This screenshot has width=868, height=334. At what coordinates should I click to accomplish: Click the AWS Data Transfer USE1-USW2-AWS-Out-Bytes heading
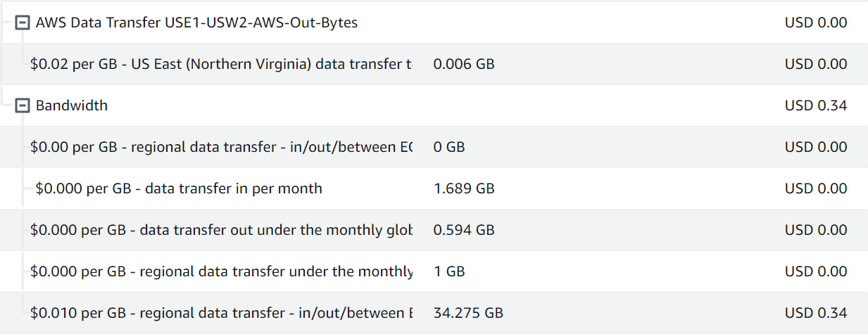[x=196, y=23]
